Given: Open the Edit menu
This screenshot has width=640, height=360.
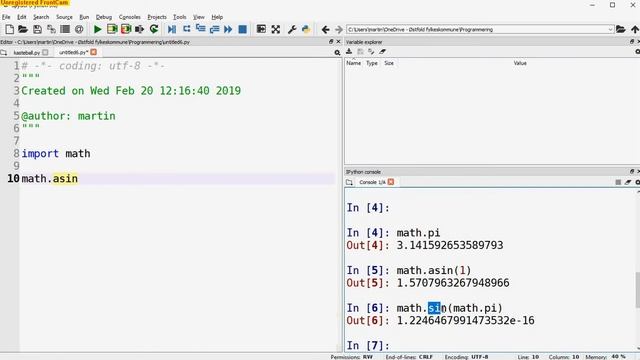Looking at the screenshot, I should click(x=22, y=17).
